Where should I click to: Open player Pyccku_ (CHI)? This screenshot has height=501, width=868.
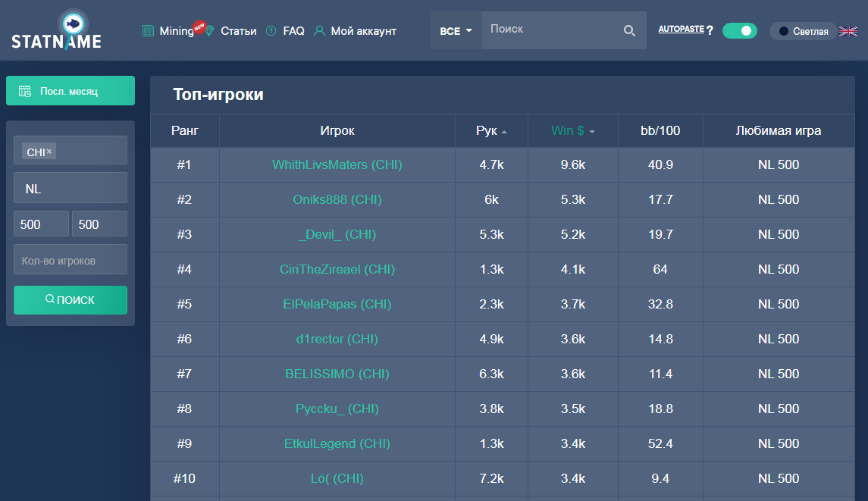click(337, 409)
